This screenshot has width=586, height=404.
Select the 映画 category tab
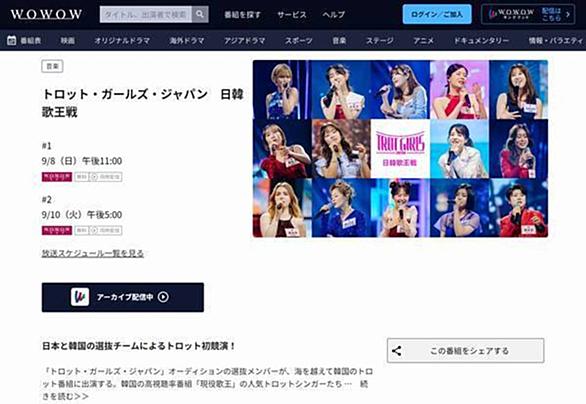click(68, 40)
